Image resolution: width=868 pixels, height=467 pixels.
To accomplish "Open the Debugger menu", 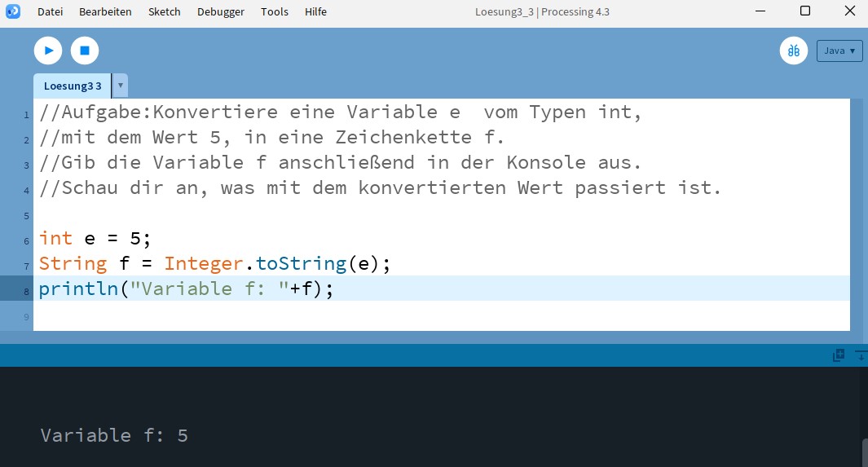I will [220, 11].
